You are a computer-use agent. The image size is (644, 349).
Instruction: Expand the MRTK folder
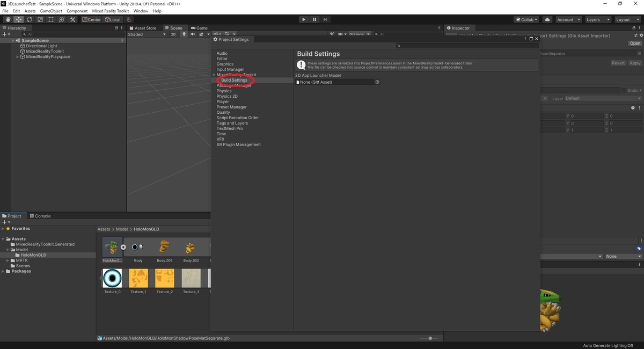8,260
